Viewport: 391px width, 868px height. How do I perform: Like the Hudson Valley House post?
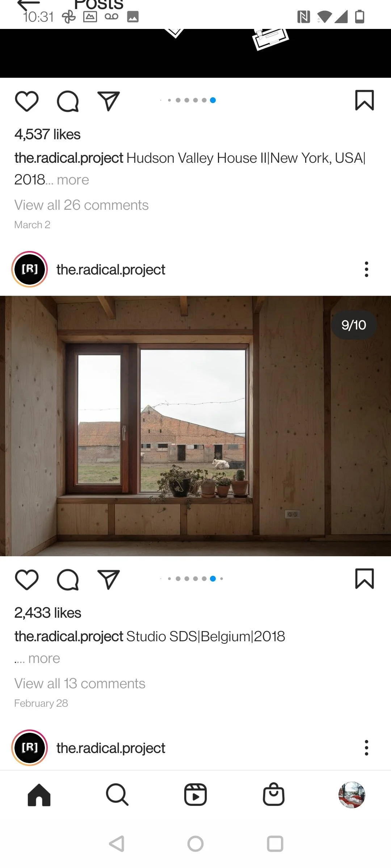pos(27,101)
